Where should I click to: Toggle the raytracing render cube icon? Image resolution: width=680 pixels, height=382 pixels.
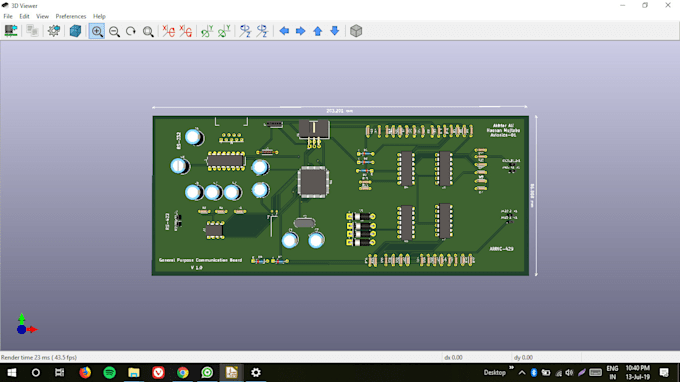click(75, 31)
